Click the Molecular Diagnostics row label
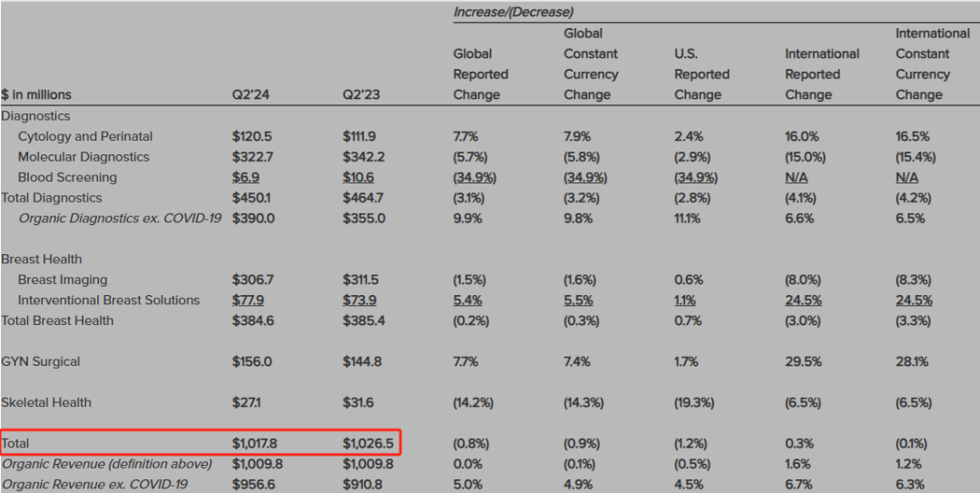This screenshot has width=980, height=493. point(83,157)
